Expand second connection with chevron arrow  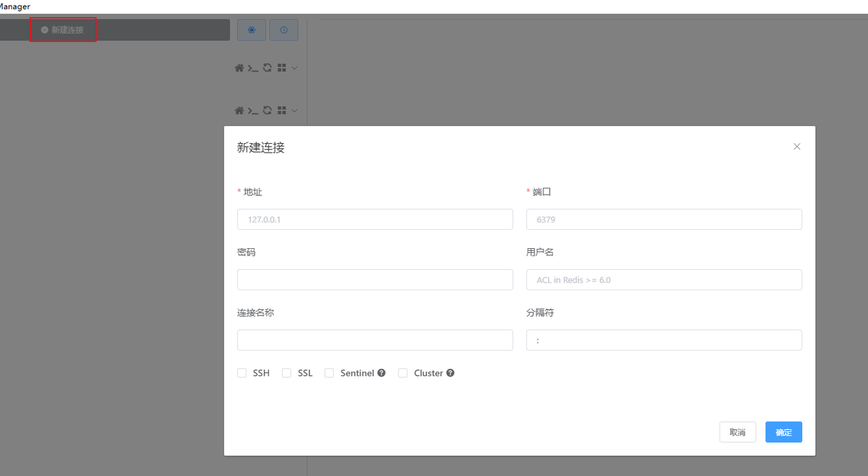pyautogui.click(x=294, y=111)
